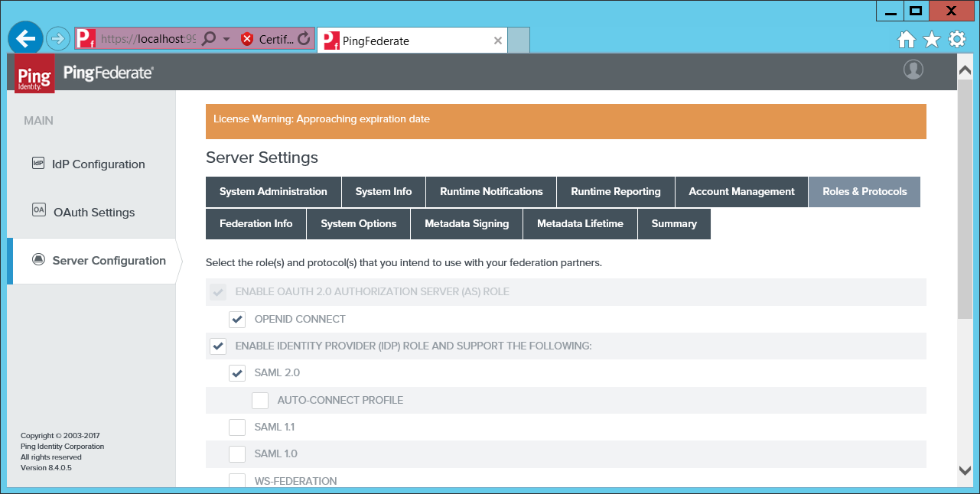Uncheck the SAML 2.0 checkbox
Viewport: 980px width, 494px height.
tap(237, 373)
